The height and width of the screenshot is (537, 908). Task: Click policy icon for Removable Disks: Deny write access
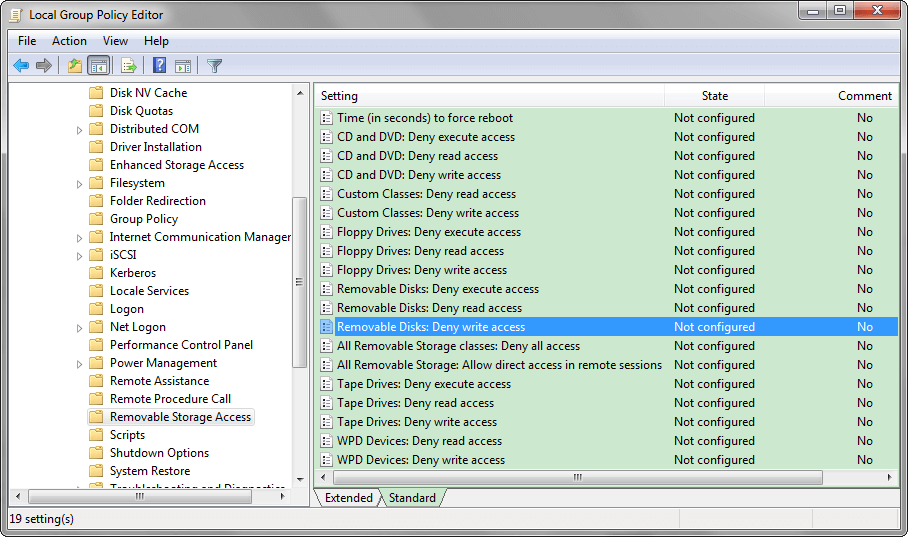327,327
